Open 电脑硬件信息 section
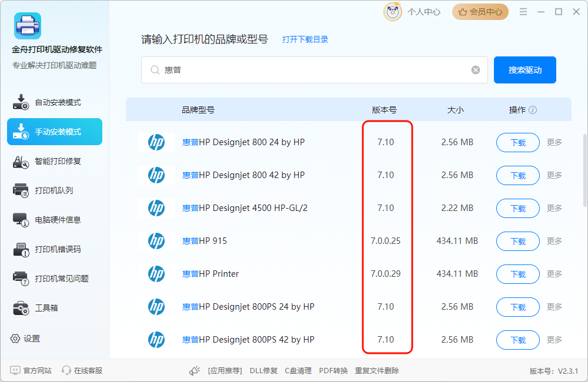 pyautogui.click(x=55, y=220)
